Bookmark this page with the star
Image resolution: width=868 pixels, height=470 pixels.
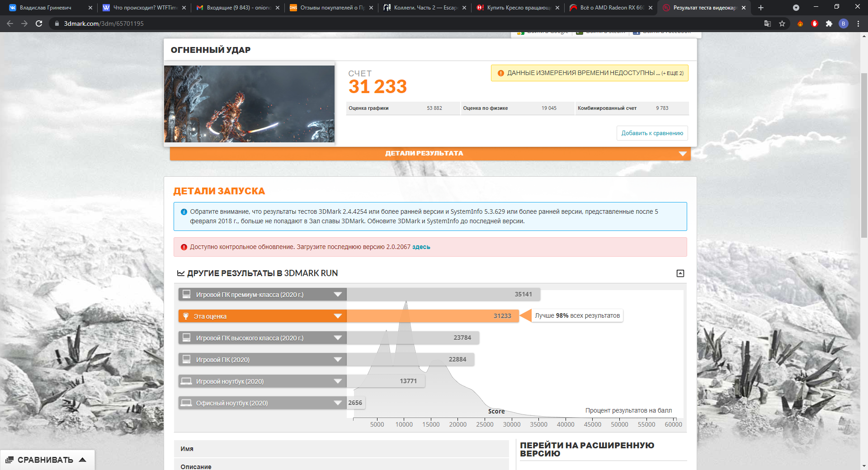click(782, 23)
